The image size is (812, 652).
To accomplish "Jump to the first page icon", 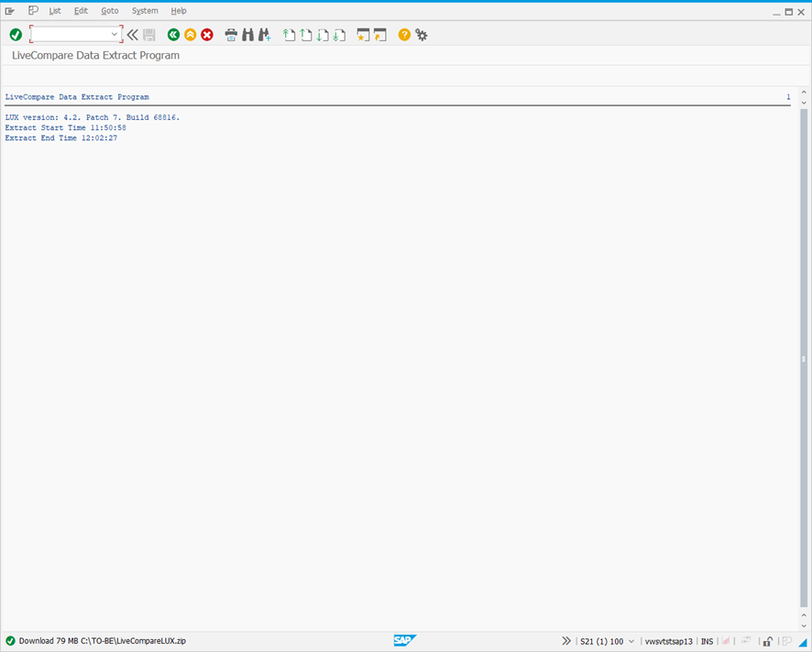I will [289, 35].
